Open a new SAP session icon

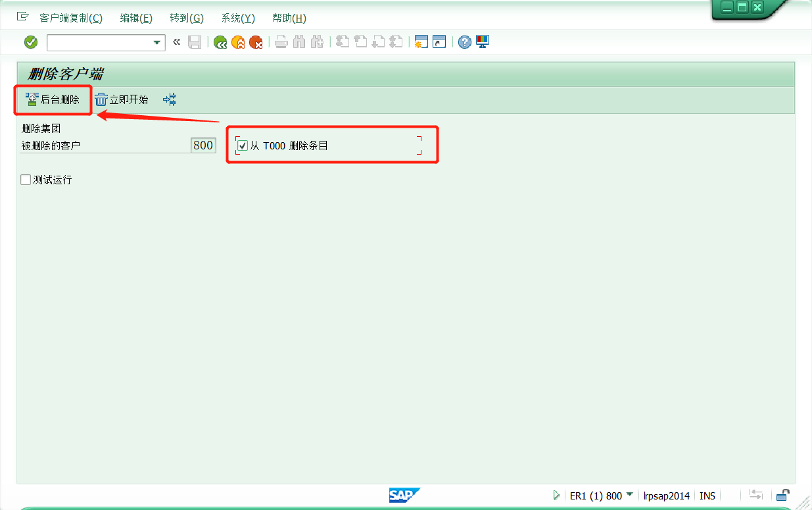click(x=421, y=41)
